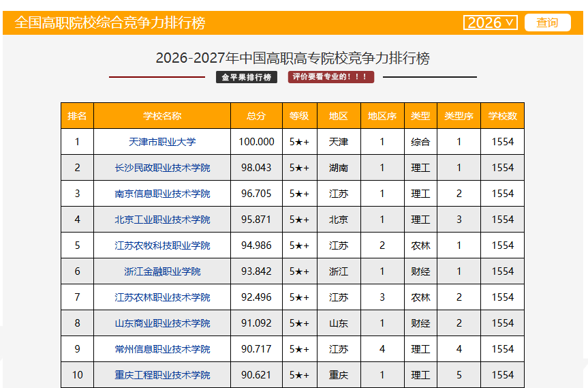Click the 地区序 column header
The image size is (588, 388).
382,116
